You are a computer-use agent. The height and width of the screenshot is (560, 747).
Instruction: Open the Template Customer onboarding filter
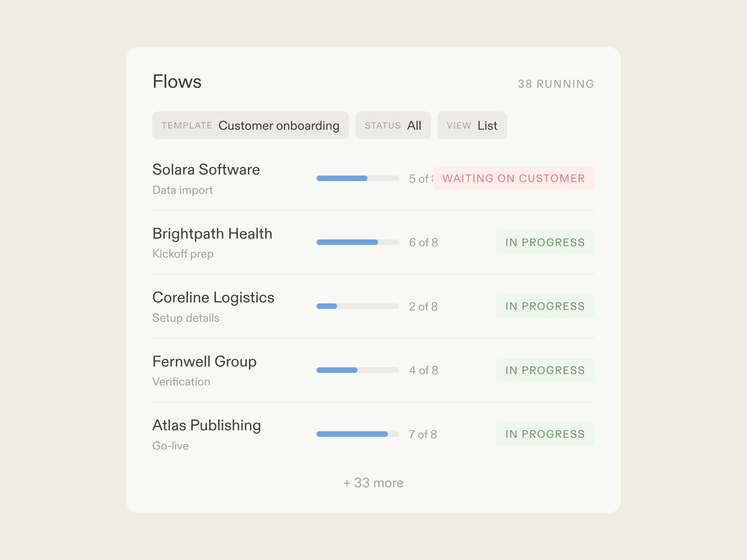click(251, 125)
